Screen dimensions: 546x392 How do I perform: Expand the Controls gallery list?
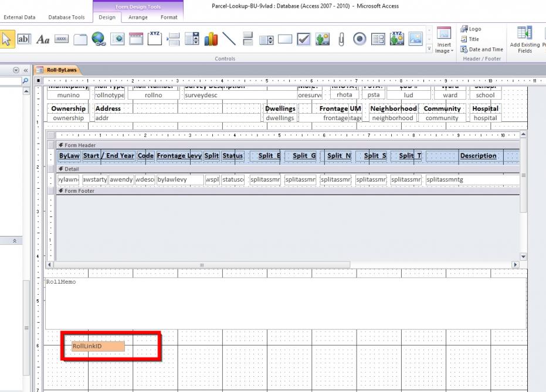(429, 49)
